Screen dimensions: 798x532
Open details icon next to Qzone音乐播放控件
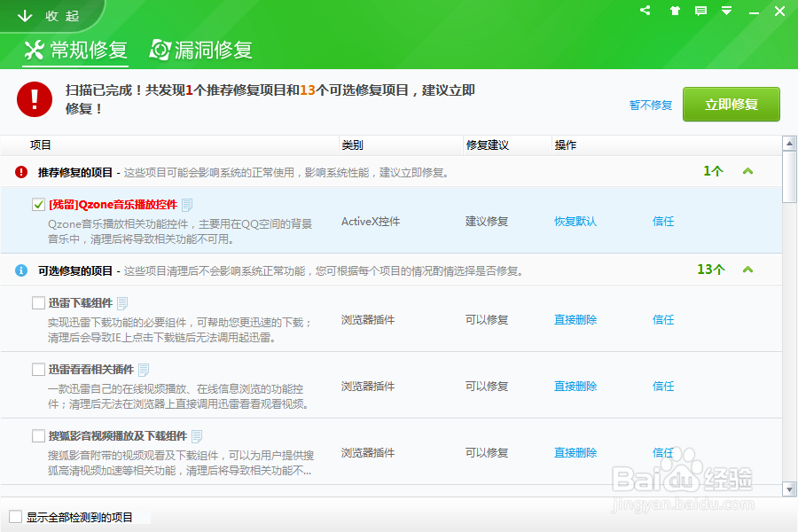coord(187,205)
